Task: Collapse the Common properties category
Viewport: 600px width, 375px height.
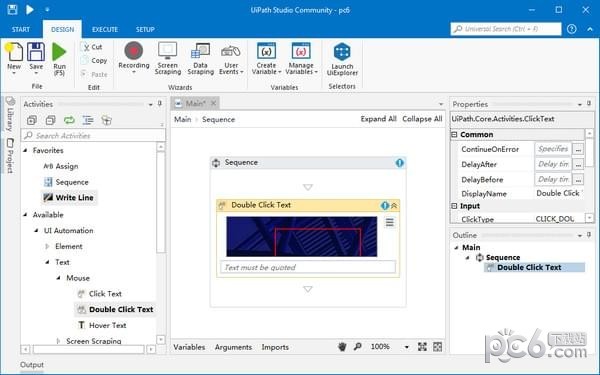Action: point(454,135)
